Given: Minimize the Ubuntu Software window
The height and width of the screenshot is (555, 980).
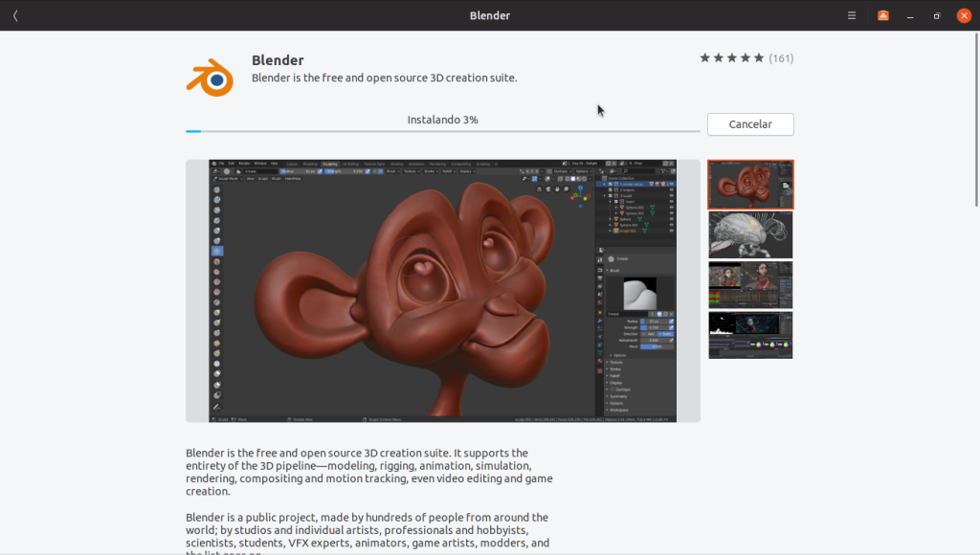Looking at the screenshot, I should [x=910, y=15].
